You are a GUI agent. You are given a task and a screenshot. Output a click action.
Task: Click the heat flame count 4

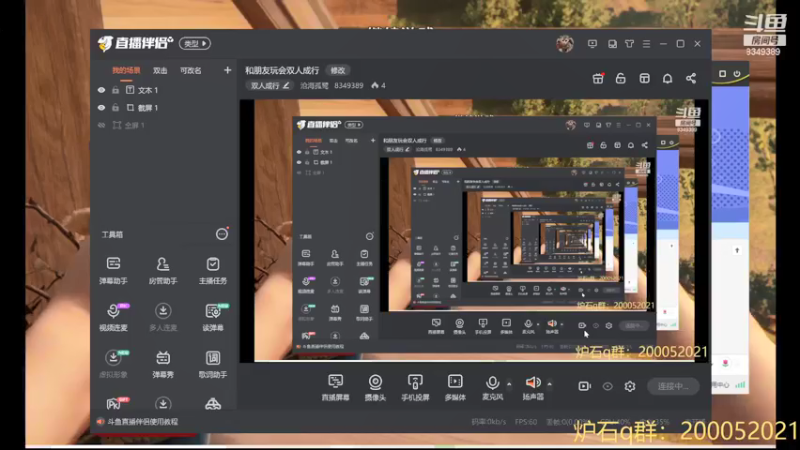378,86
